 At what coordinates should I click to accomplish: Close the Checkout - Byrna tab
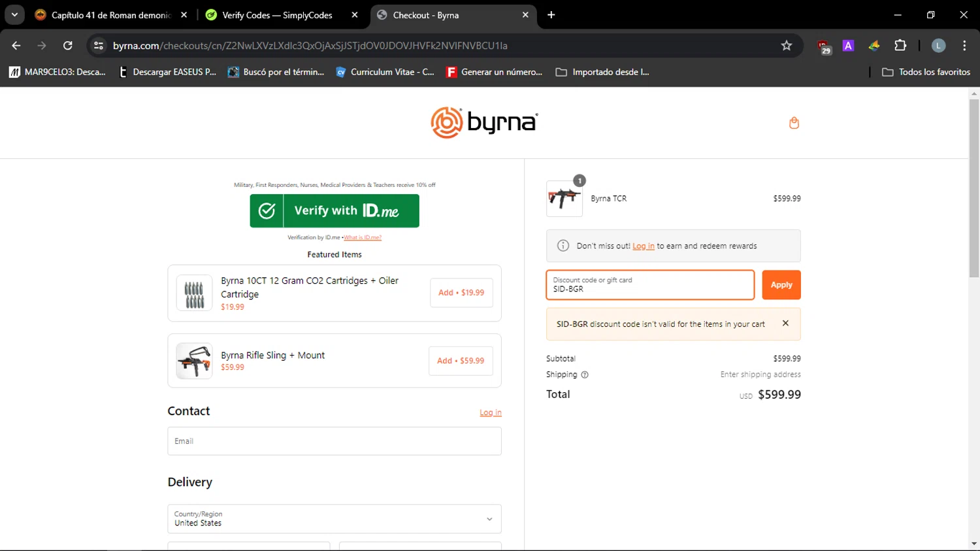pos(525,15)
